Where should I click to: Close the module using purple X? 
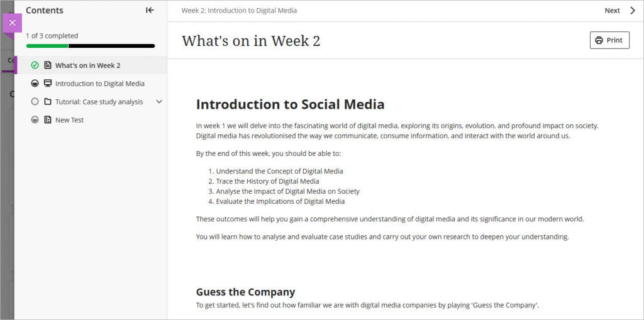[x=13, y=23]
